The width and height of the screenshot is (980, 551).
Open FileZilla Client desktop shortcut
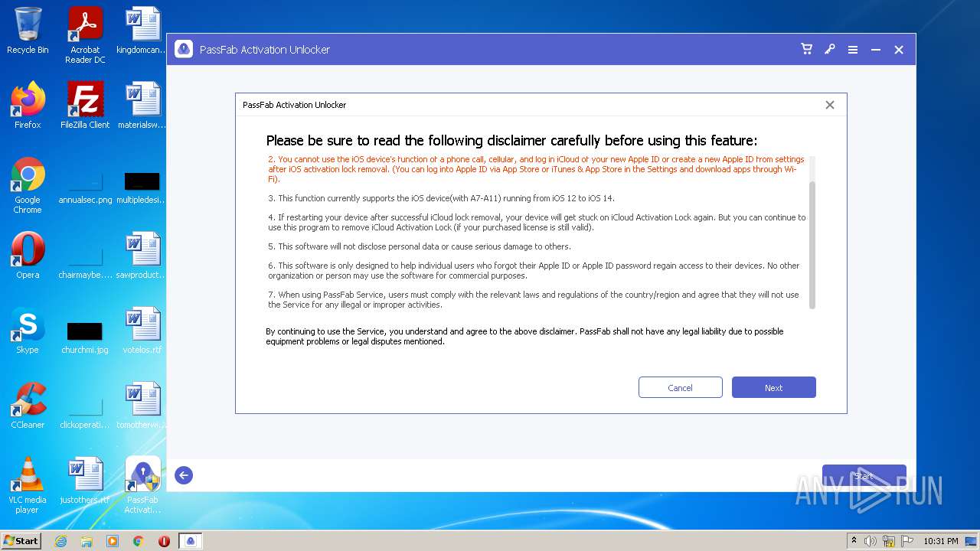pos(85,106)
